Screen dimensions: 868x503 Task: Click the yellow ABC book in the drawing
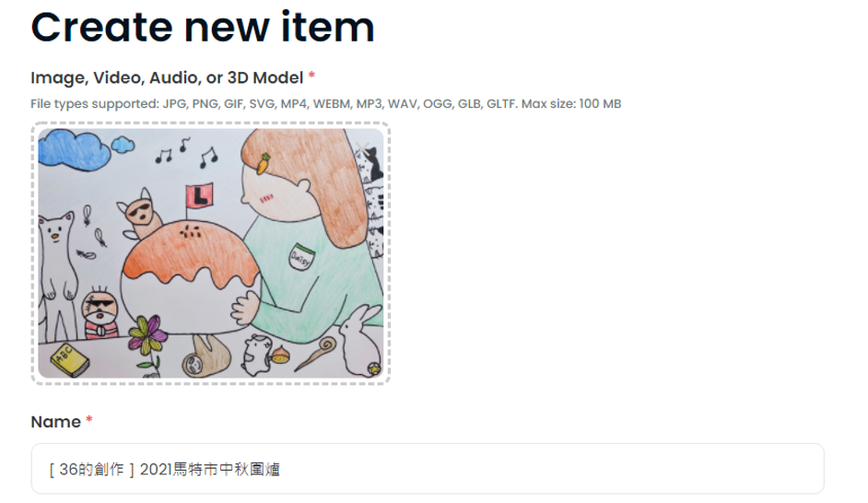tap(70, 359)
